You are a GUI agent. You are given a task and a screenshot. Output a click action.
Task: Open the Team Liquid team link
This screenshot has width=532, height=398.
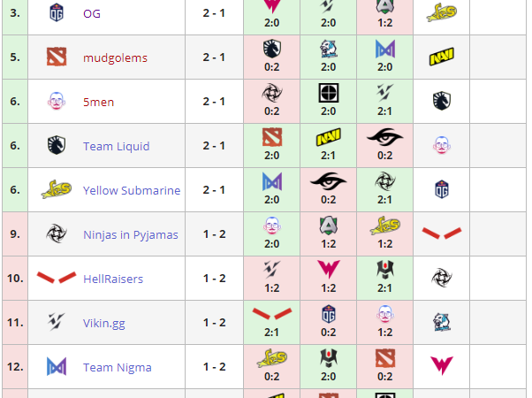pos(116,146)
